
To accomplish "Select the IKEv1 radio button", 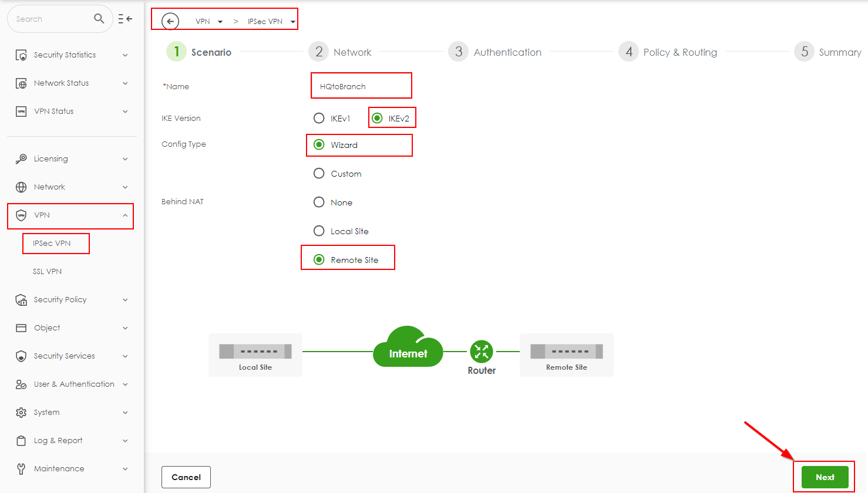I will tap(319, 117).
